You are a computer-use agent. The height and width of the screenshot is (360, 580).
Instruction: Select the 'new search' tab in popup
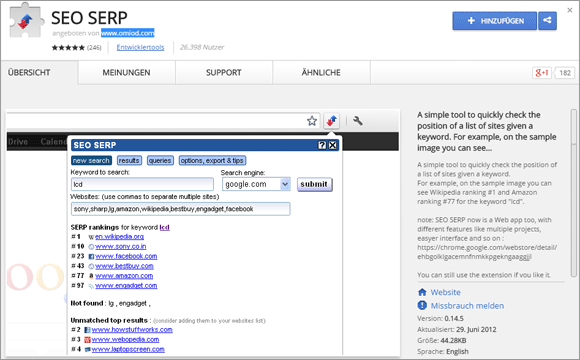click(x=91, y=161)
